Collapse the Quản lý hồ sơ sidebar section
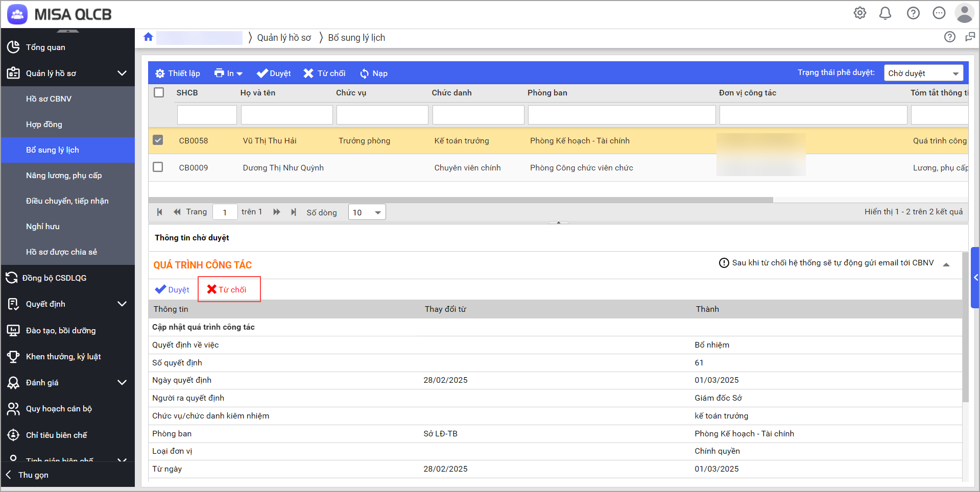The image size is (980, 492). (122, 73)
